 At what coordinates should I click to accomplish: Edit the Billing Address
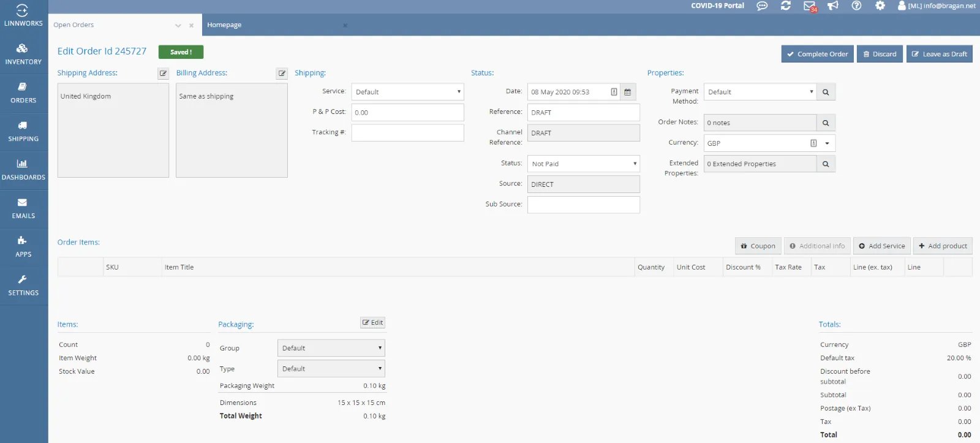click(282, 74)
